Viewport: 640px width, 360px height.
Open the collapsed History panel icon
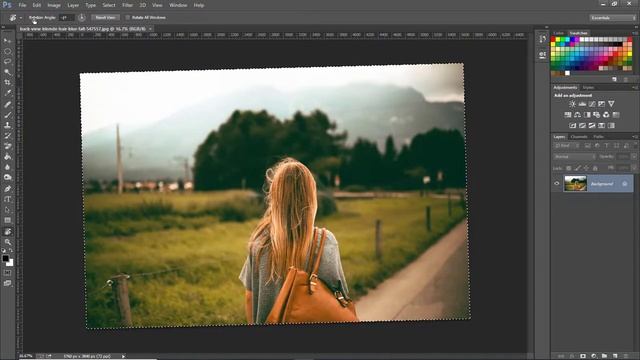[542, 39]
